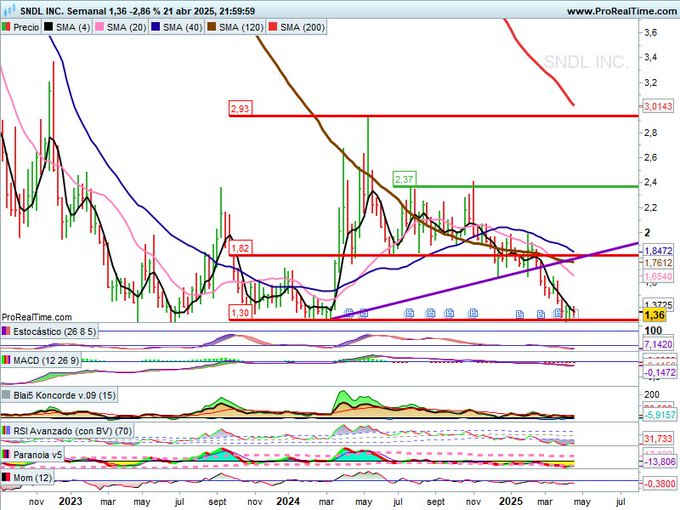Click the 1,7612 SMA 120 value tag

point(658,263)
